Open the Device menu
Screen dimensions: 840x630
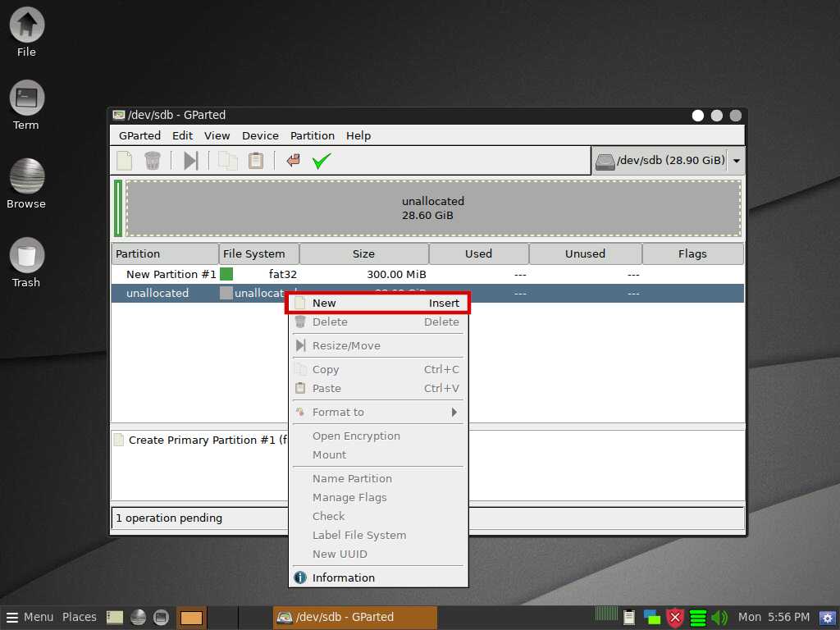(x=260, y=135)
